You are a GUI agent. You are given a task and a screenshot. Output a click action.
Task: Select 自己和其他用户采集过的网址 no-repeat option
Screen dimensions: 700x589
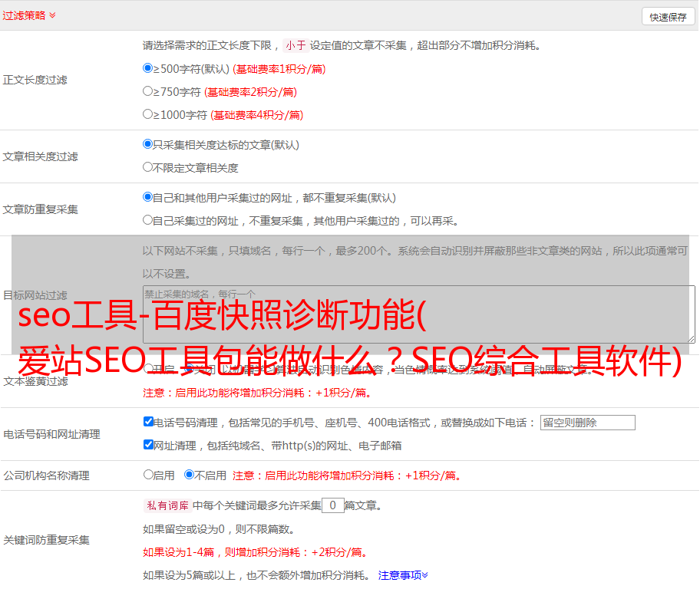pyautogui.click(x=148, y=197)
